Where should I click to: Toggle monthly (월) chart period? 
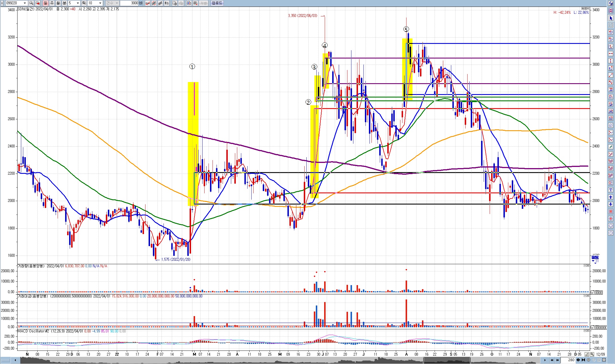click(58, 3)
